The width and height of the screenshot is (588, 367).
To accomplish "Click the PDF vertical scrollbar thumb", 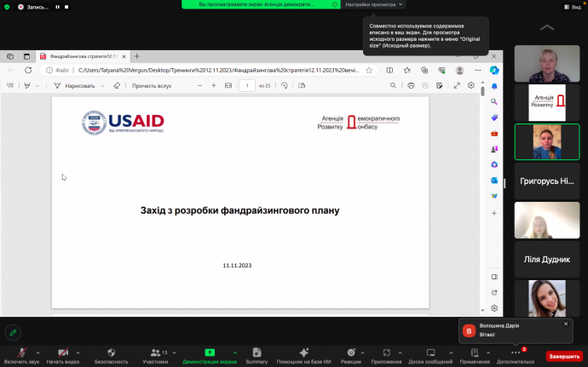I will click(482, 91).
